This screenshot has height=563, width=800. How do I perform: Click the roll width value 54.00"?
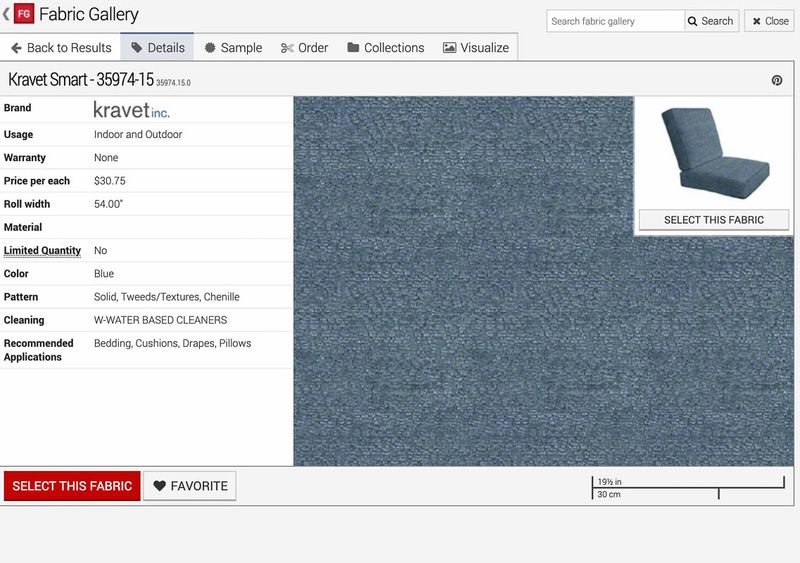point(108,204)
